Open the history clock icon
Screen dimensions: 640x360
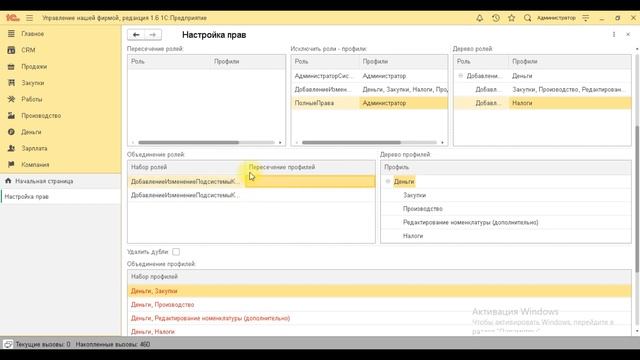[496, 18]
